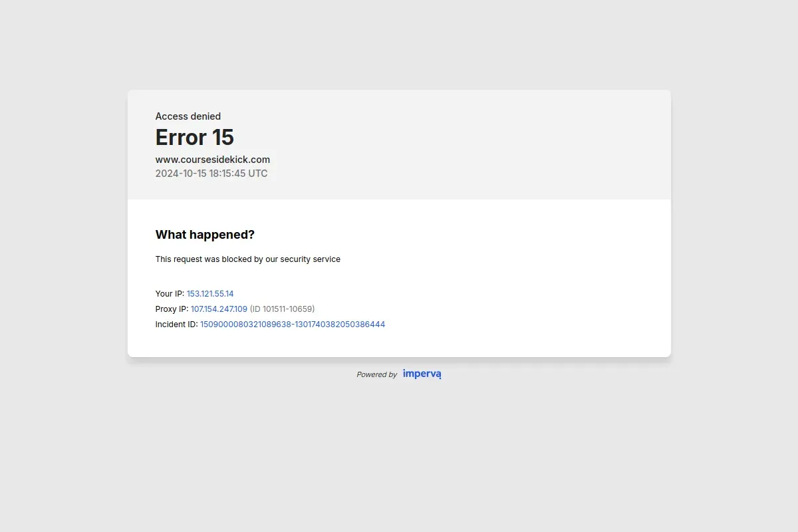Click the 'Access denied' text
Viewport: 798px width, 532px height.
pos(188,116)
